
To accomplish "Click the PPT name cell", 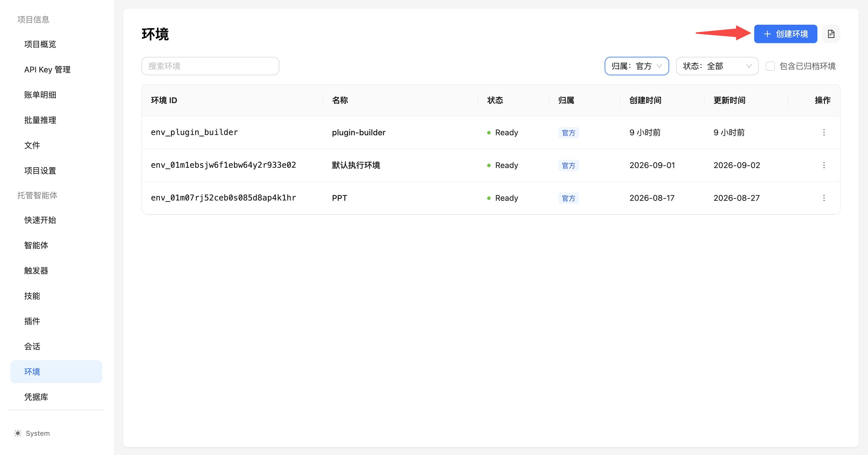I will [339, 198].
